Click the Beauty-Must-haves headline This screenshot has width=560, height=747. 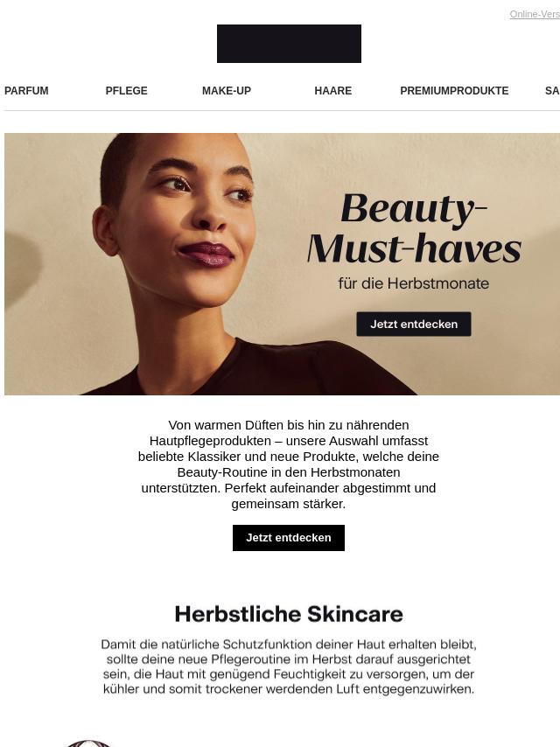click(x=414, y=228)
